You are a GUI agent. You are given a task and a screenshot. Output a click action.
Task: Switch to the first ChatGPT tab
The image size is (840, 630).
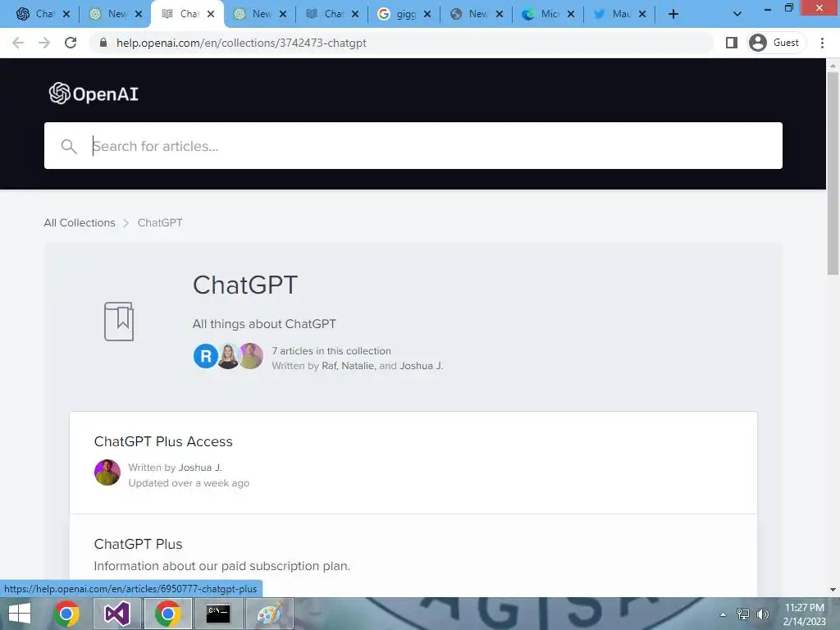(35, 14)
